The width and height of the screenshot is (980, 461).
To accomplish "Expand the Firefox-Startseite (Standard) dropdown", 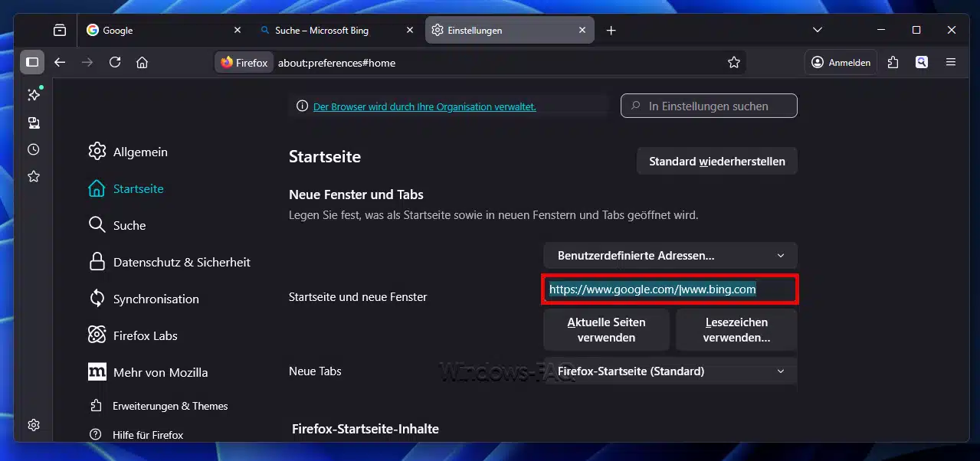I will 670,371.
